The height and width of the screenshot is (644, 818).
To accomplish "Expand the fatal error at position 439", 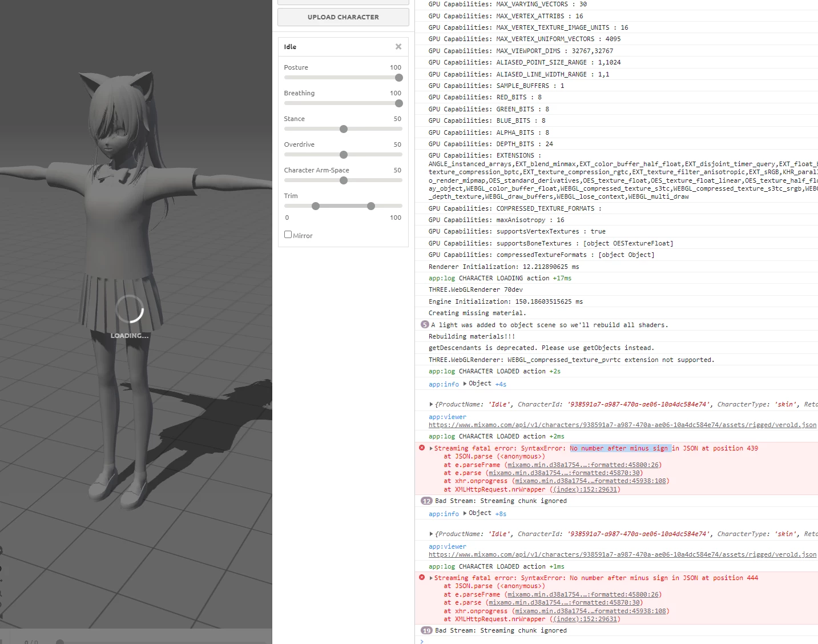I will tap(431, 448).
